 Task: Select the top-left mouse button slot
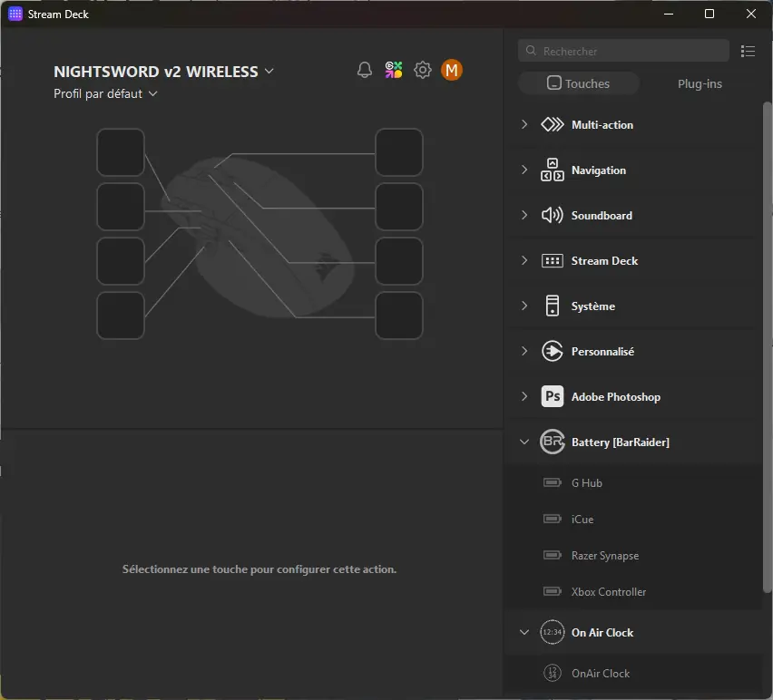121,152
